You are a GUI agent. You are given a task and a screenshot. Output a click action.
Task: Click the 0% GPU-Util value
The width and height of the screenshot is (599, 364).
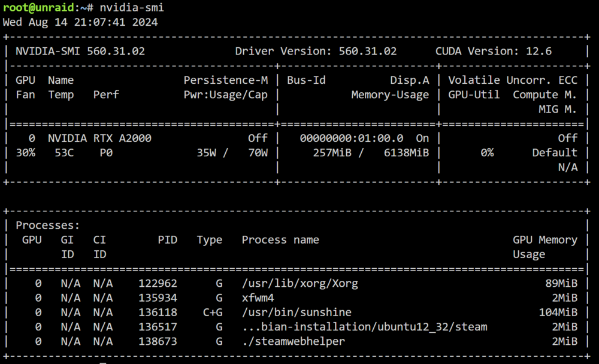point(487,153)
